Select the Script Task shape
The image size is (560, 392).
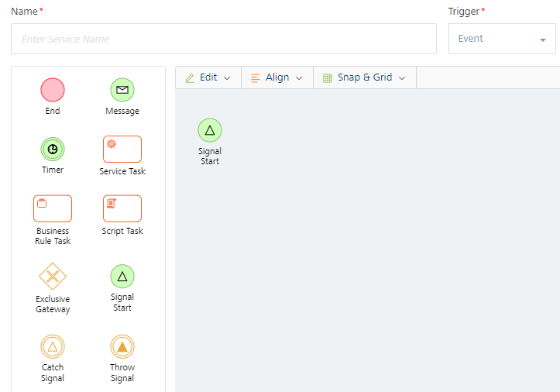click(x=122, y=208)
